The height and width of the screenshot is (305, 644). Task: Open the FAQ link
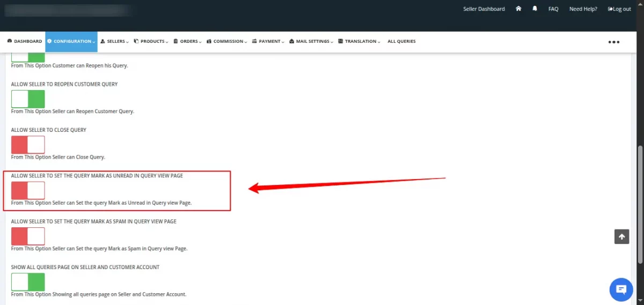(x=553, y=9)
